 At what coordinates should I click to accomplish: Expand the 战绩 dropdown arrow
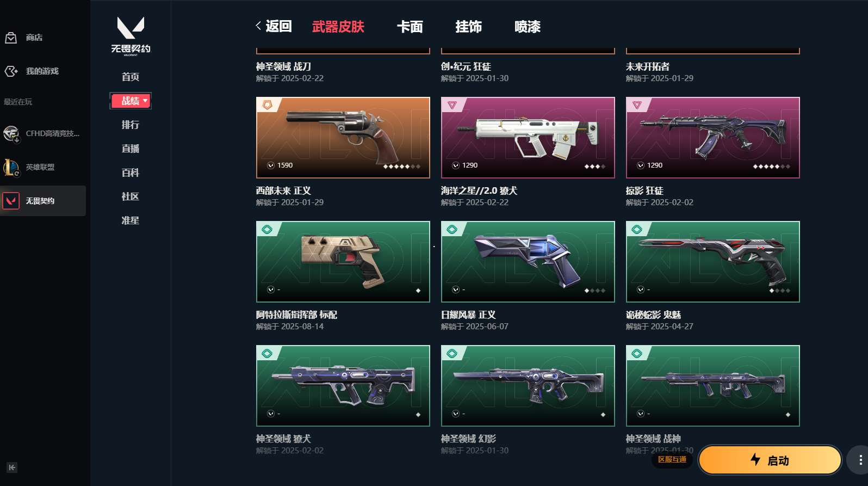145,101
